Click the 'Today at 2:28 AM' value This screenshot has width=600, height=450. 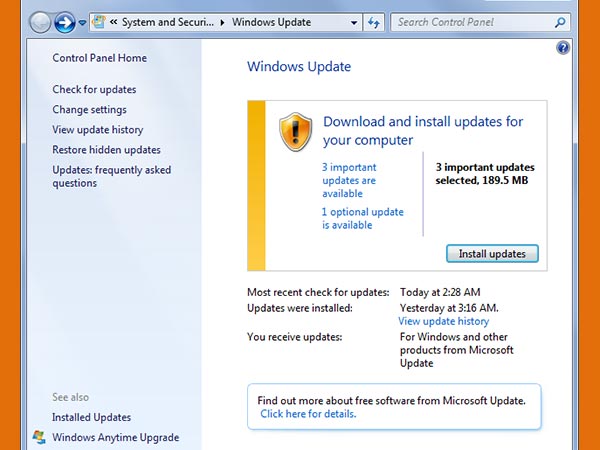(x=440, y=292)
